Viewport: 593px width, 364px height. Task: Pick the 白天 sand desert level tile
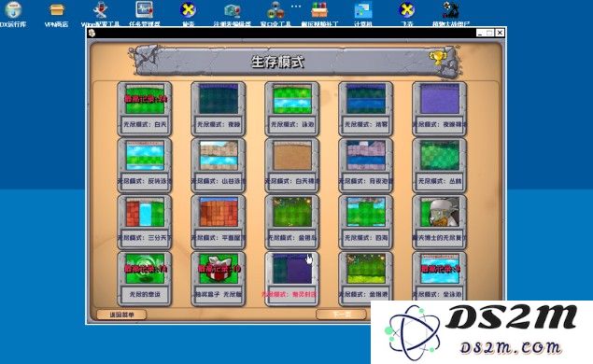pyautogui.click(x=292, y=165)
